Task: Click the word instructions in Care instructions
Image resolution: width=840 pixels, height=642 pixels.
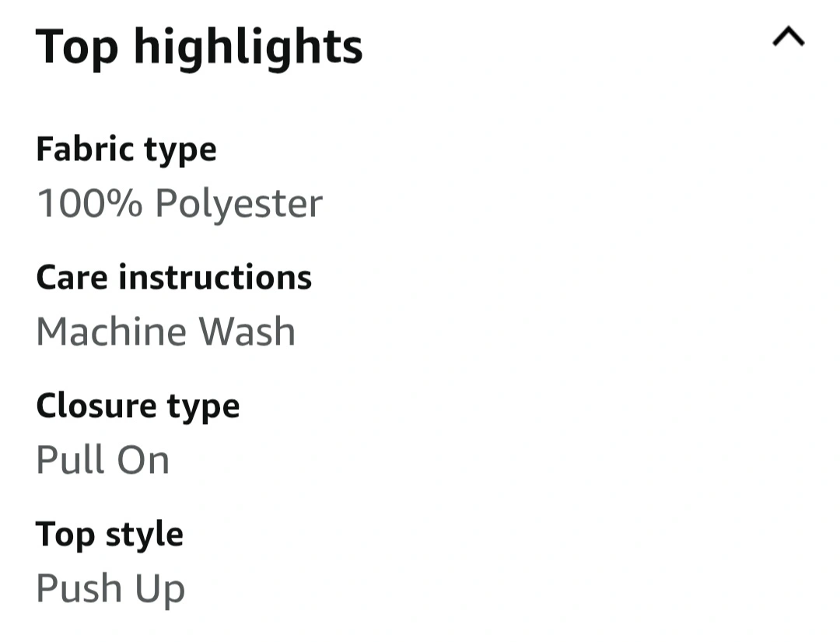Action: pyautogui.click(x=215, y=277)
